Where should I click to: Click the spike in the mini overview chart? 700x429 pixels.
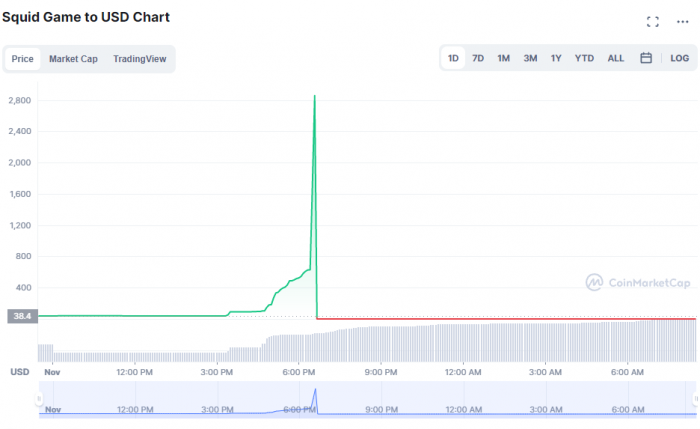tap(315, 391)
